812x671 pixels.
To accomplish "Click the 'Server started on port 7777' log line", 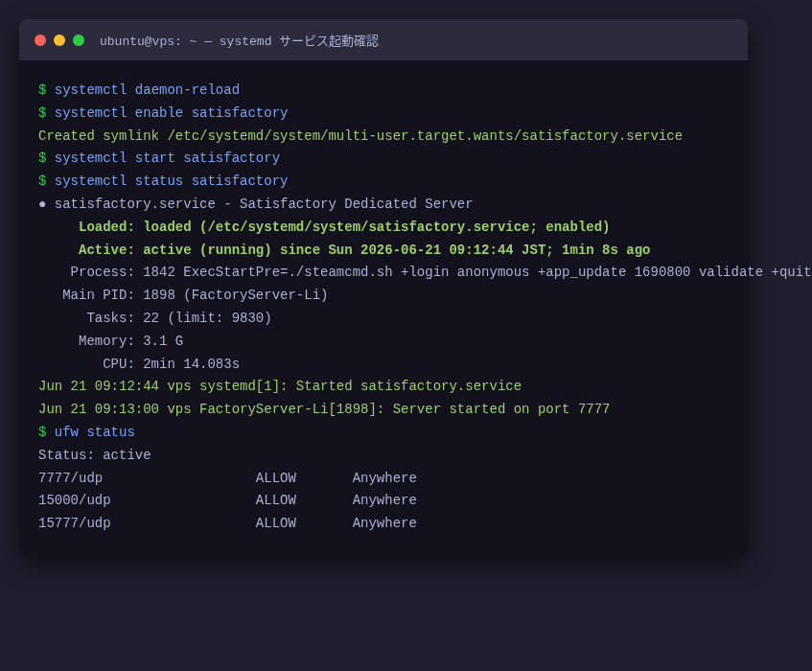I will pyautogui.click(x=324, y=408).
